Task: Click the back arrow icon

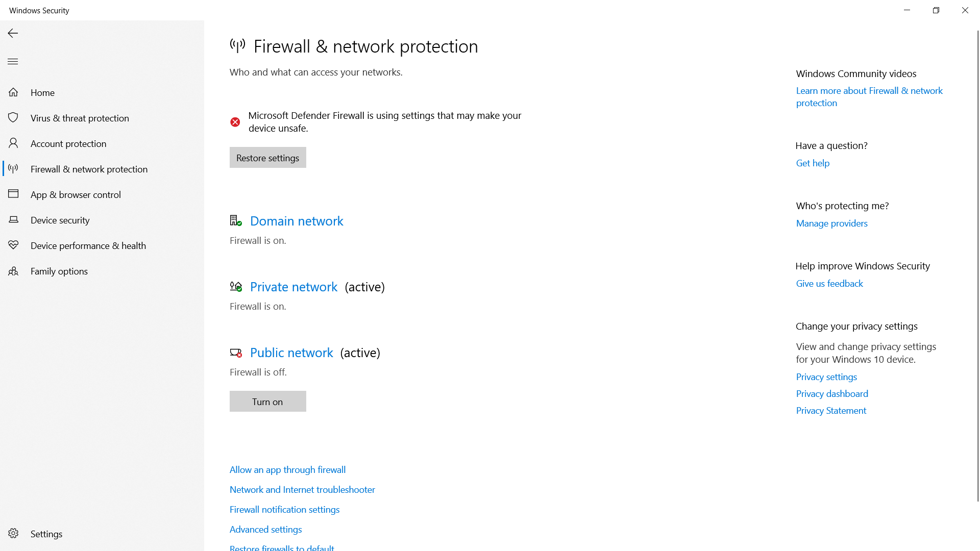Action: [13, 33]
